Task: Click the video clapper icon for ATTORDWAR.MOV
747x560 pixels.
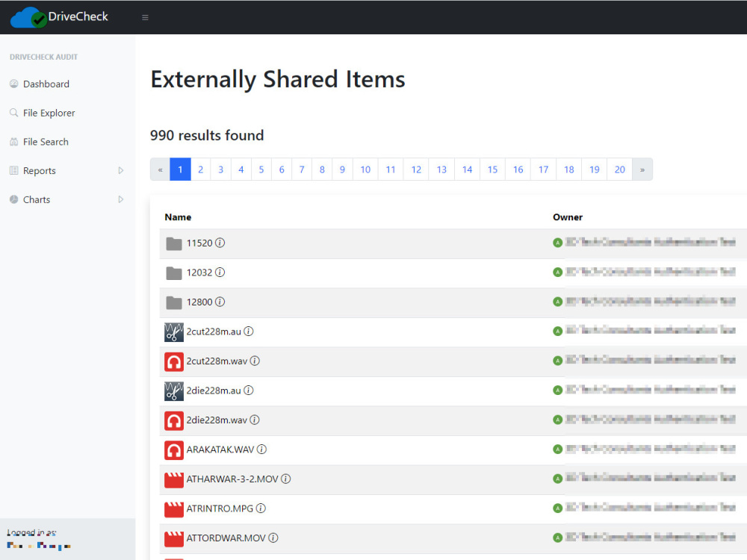Action: (x=174, y=539)
